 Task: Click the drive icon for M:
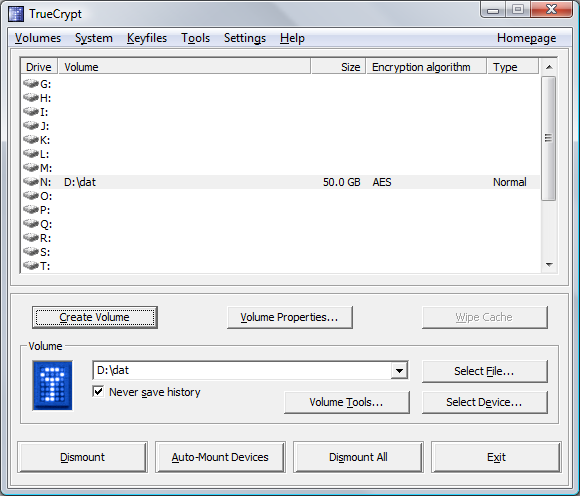(31, 168)
